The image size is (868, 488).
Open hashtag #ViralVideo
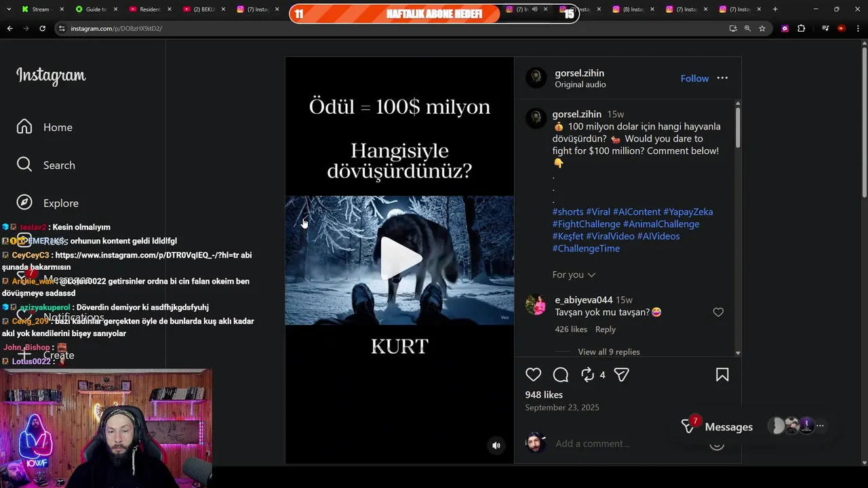pos(610,237)
